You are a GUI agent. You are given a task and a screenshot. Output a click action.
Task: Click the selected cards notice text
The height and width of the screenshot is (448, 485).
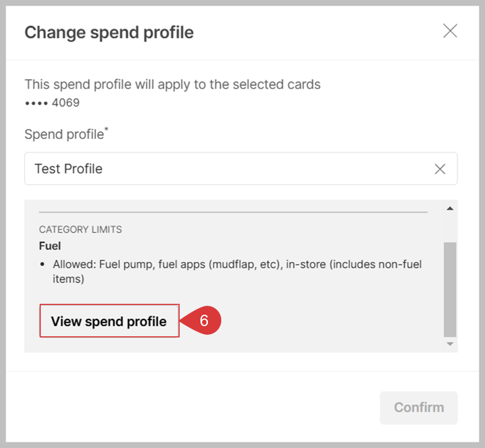172,85
